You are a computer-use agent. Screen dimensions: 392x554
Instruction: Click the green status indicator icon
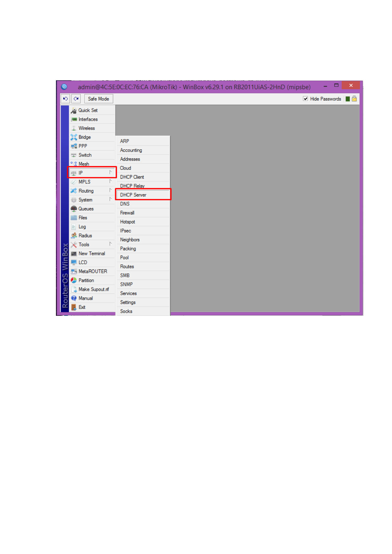(x=348, y=99)
